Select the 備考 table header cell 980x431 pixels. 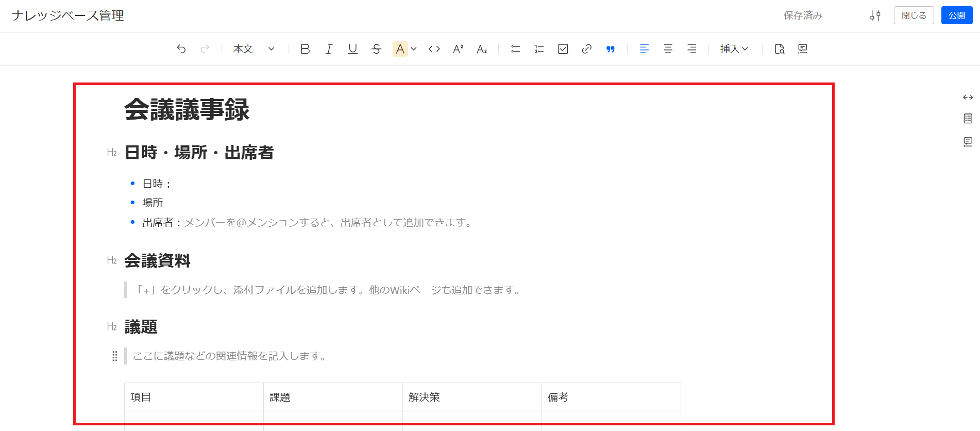[x=611, y=397]
